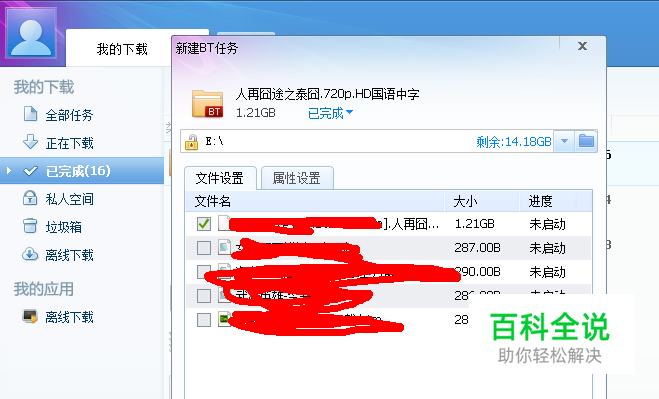Click 未启动 status of the 290.00B file

(x=548, y=272)
